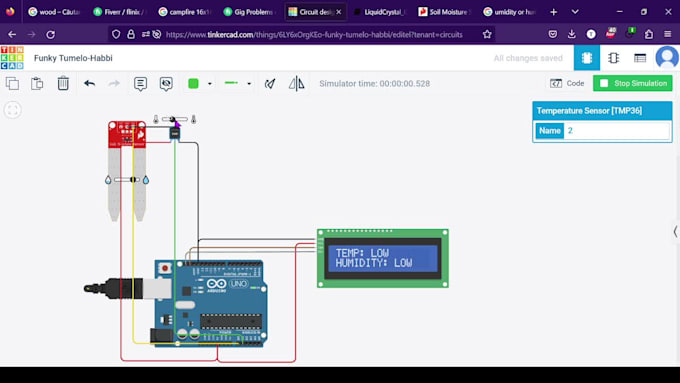Open the Code editor panel
Image resolution: width=680 pixels, height=383 pixels.
click(x=567, y=83)
